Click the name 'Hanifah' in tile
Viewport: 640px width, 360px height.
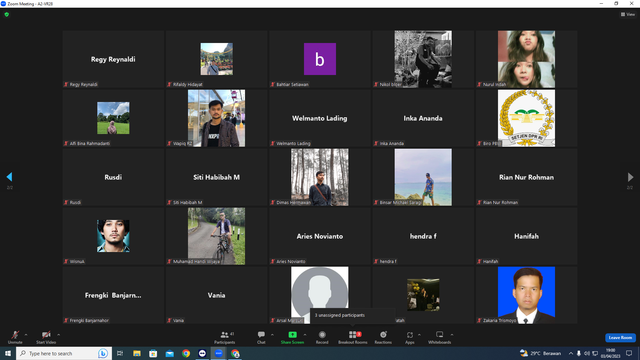pos(527,236)
